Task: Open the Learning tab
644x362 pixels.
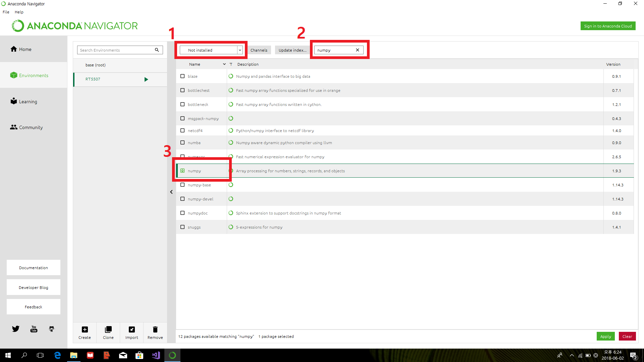Action: point(34,101)
